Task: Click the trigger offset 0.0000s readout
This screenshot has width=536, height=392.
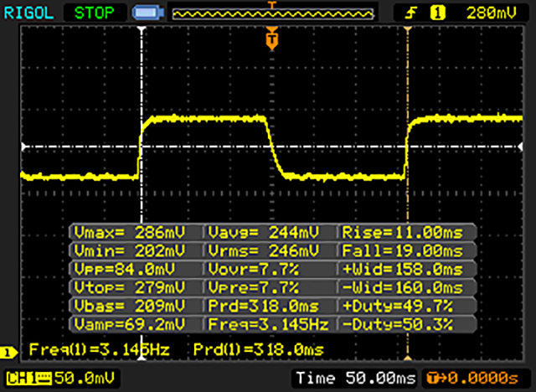Action: click(x=472, y=379)
